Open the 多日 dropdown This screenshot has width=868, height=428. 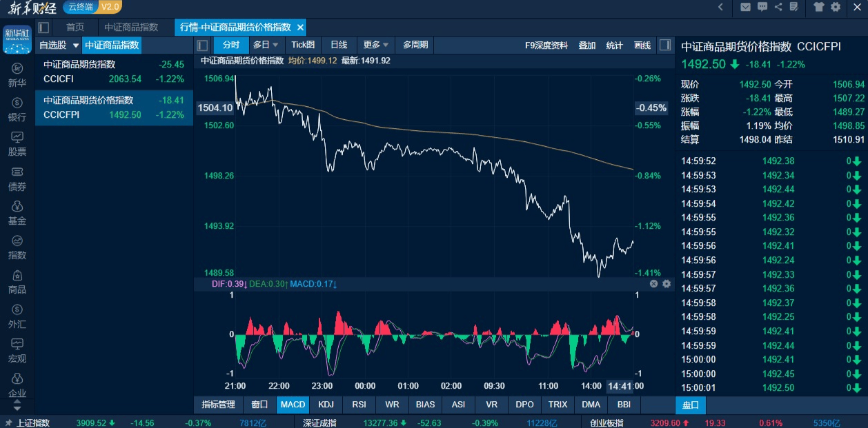tap(266, 45)
